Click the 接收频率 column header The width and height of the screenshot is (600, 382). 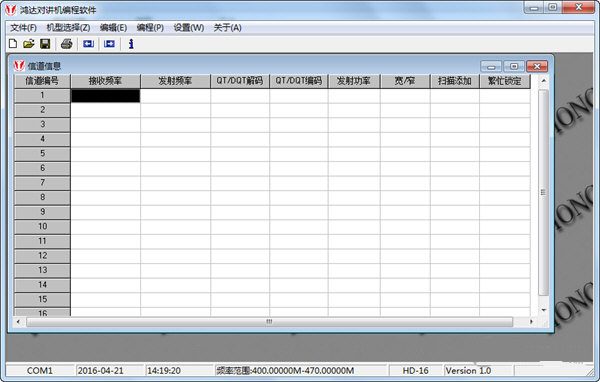106,81
